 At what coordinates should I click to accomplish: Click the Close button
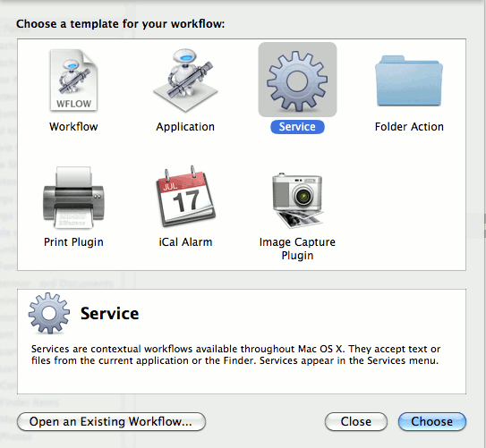[356, 422]
